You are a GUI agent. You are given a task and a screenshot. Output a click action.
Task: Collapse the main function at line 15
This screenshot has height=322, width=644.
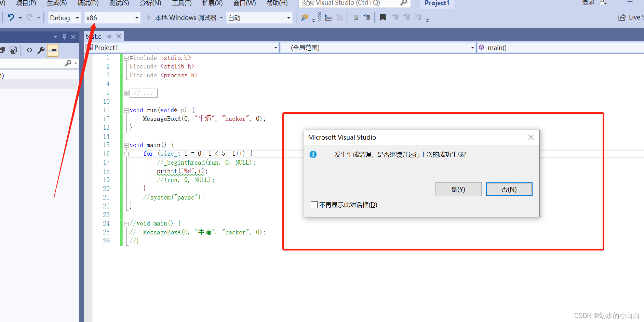[x=126, y=145]
